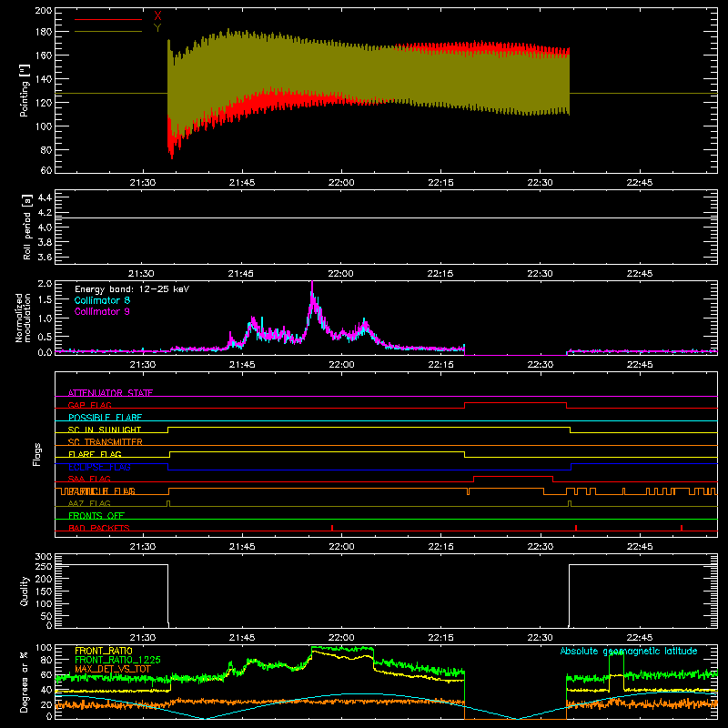Select the FLARE_FLAG label

tap(95, 454)
